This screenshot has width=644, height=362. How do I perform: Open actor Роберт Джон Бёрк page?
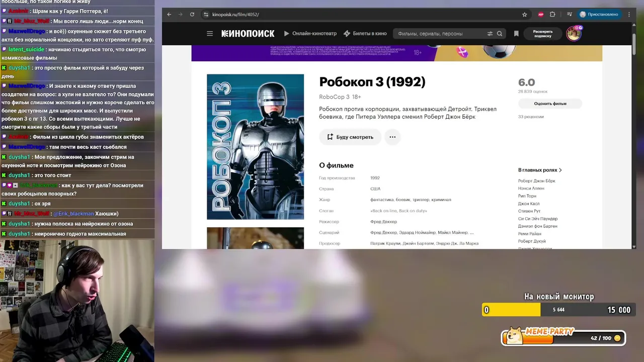click(x=537, y=181)
